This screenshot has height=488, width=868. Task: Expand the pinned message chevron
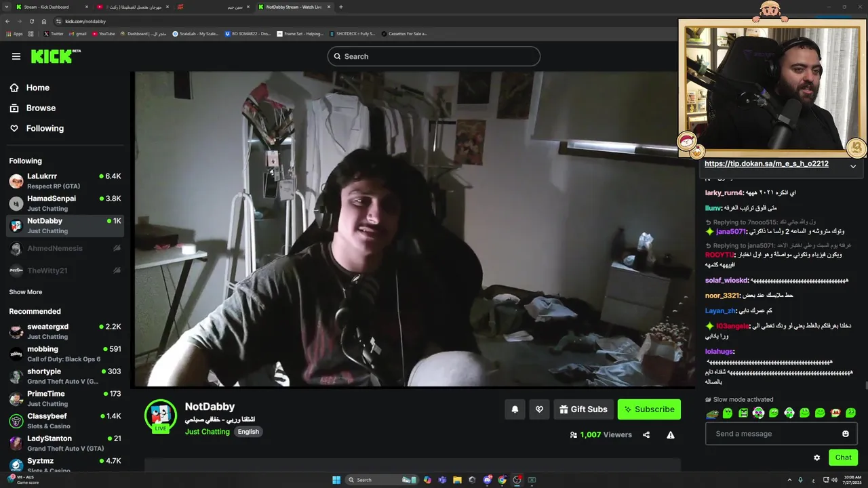853,166
